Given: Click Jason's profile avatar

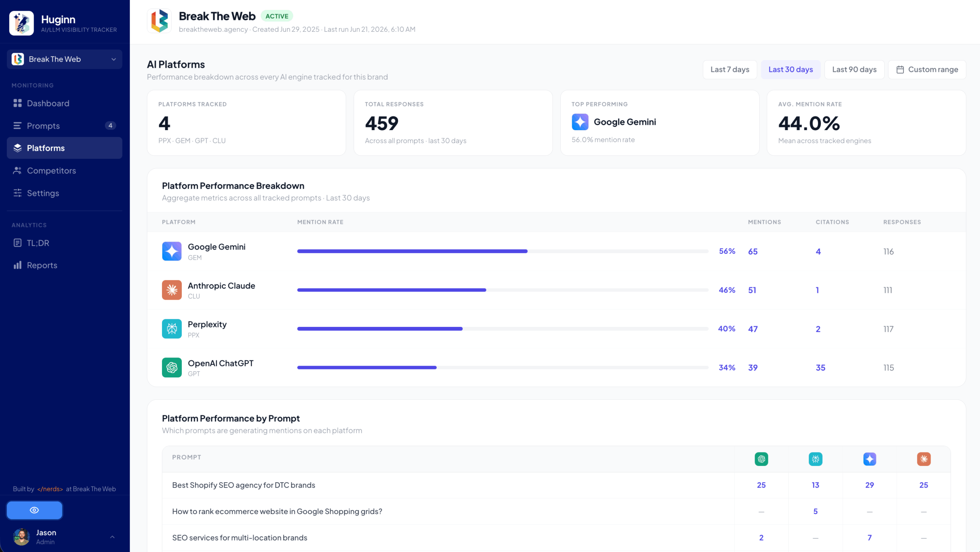Looking at the screenshot, I should point(21,537).
